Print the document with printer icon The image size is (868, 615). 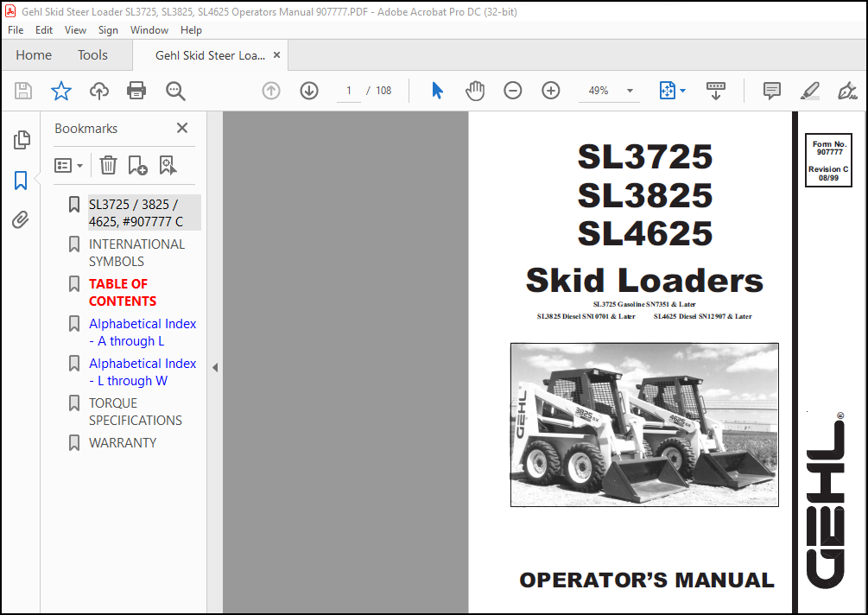pyautogui.click(x=136, y=90)
